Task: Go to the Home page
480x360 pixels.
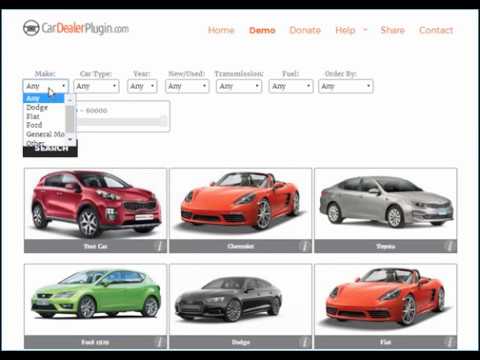Action: coord(221,30)
